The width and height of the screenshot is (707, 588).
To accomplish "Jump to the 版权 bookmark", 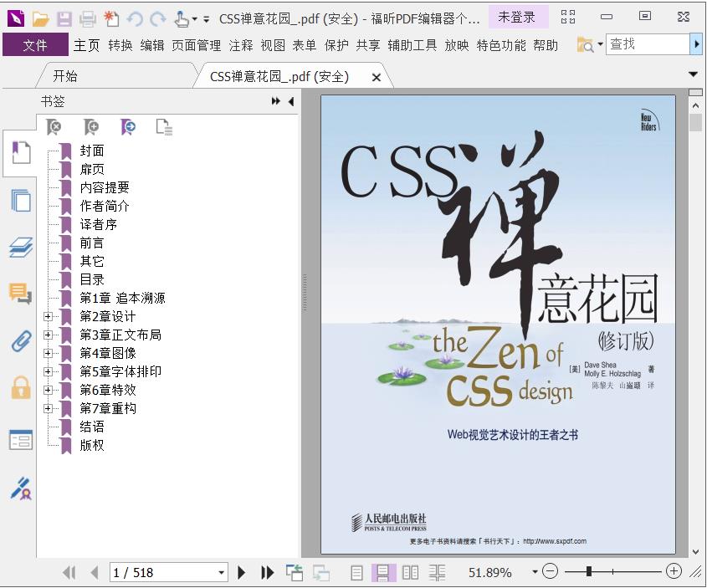I will (92, 445).
